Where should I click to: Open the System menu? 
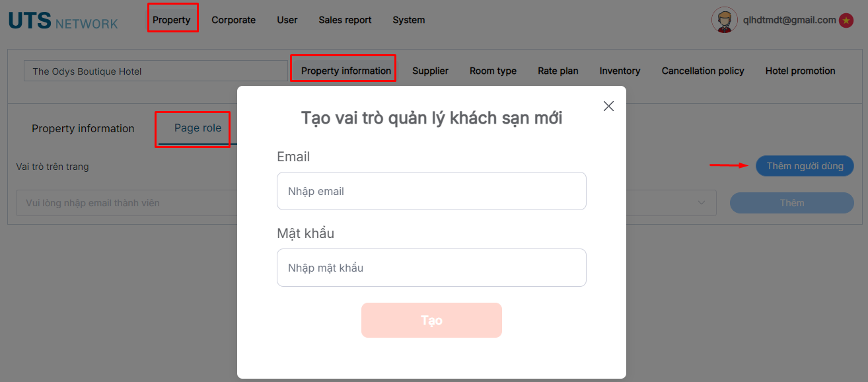[x=409, y=20]
